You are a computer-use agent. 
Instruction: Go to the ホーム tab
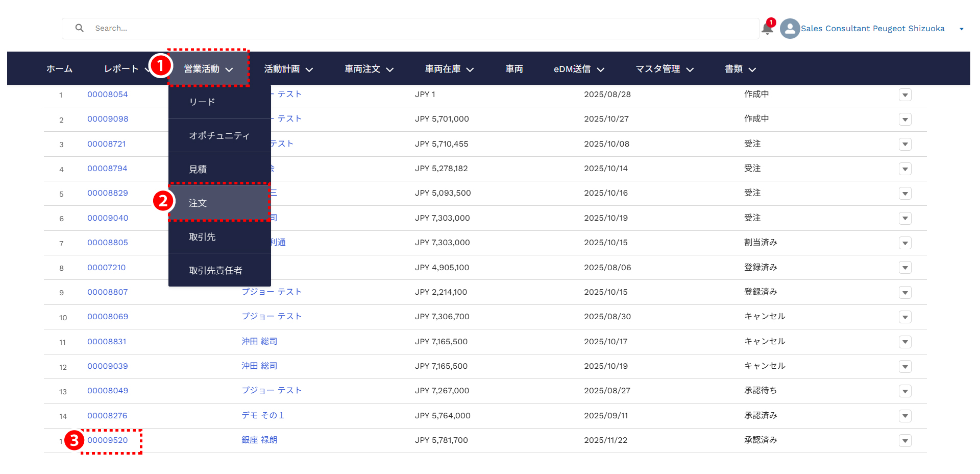point(59,69)
